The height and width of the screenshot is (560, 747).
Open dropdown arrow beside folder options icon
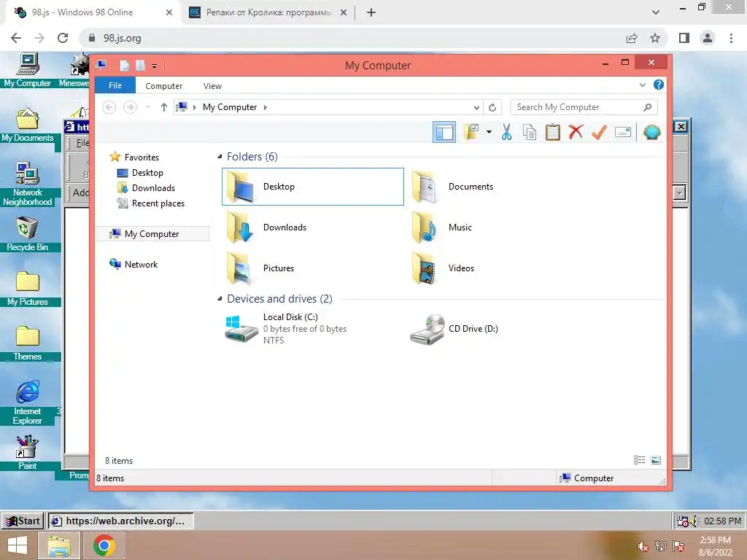tap(489, 132)
